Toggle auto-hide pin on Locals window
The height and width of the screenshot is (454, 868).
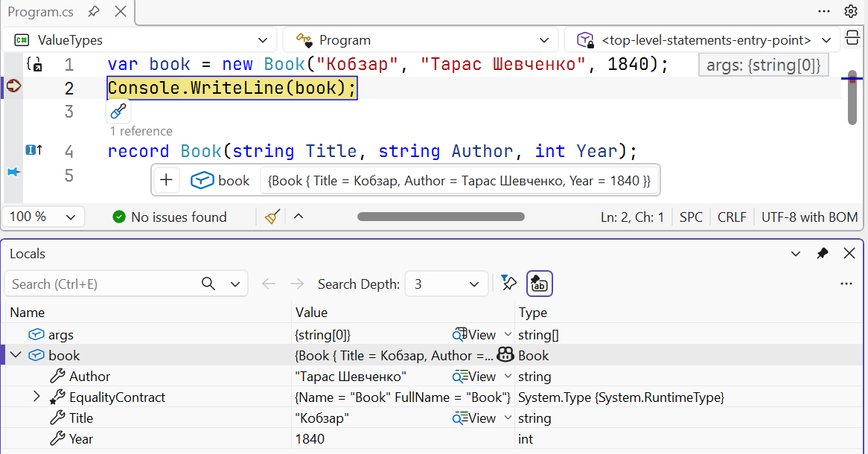pos(823,253)
